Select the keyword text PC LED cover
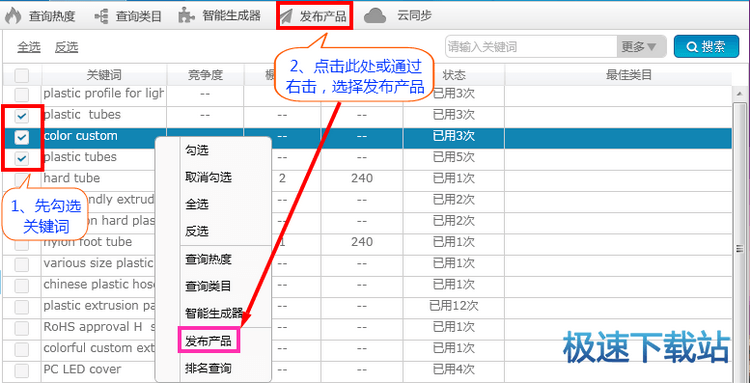Viewport: 750px width, 383px height. coord(82,369)
